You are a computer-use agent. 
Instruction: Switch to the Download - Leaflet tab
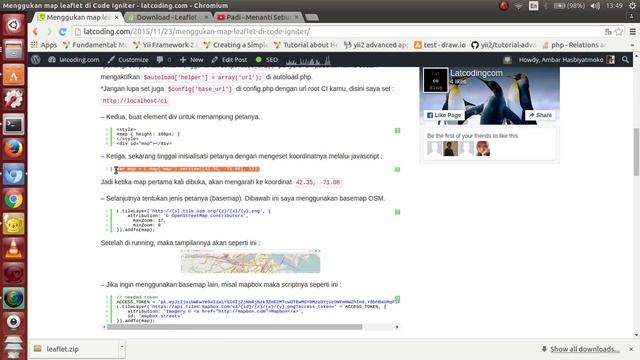pos(166,17)
